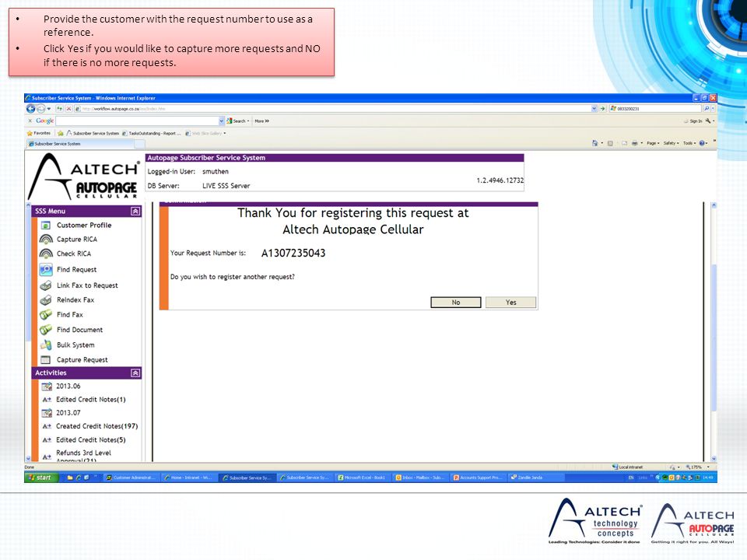
Task: Click the main page vertical scrollbar
Action: click(x=714, y=332)
